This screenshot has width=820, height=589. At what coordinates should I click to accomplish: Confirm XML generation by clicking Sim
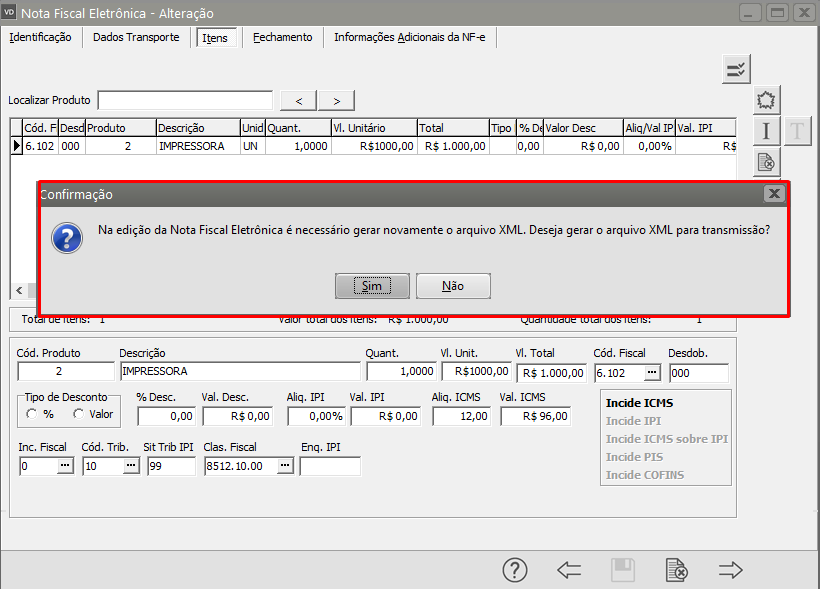(372, 286)
